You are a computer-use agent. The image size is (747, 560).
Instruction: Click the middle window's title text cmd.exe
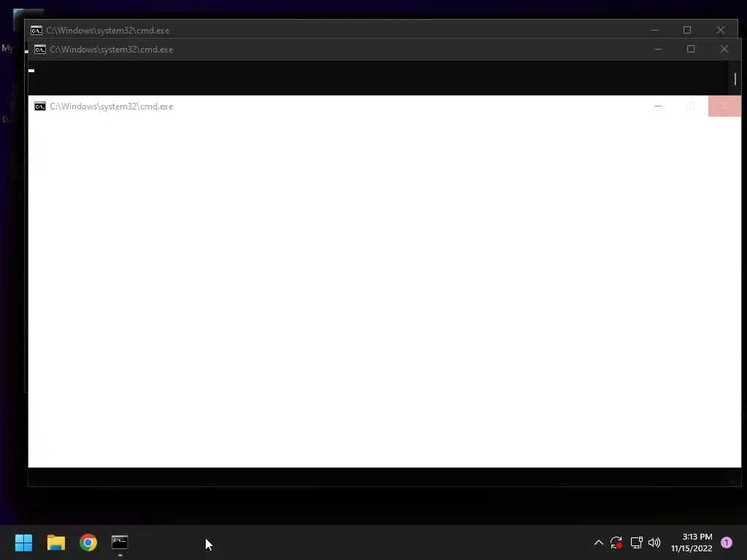point(112,50)
